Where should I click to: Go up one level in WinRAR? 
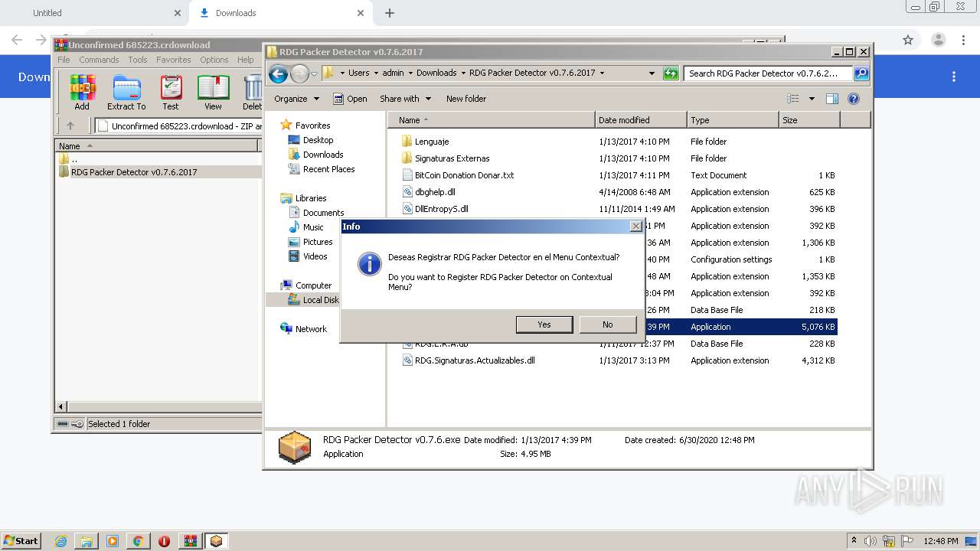pyautogui.click(x=70, y=126)
